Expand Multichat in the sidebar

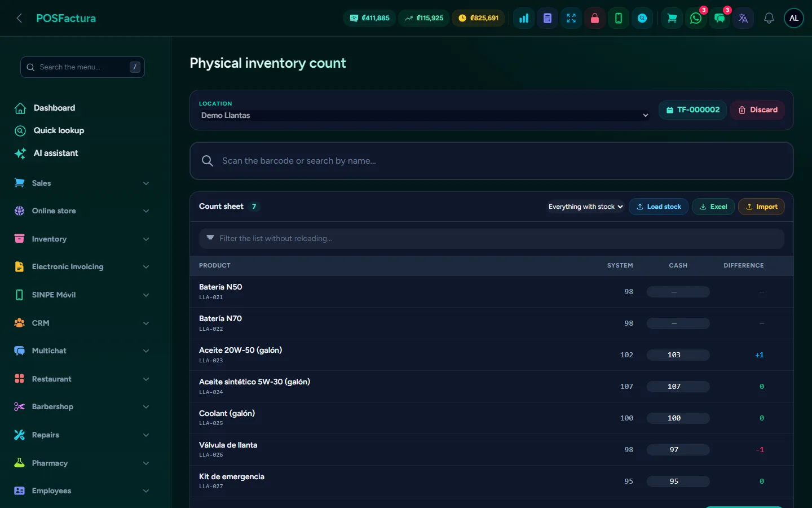[82, 351]
